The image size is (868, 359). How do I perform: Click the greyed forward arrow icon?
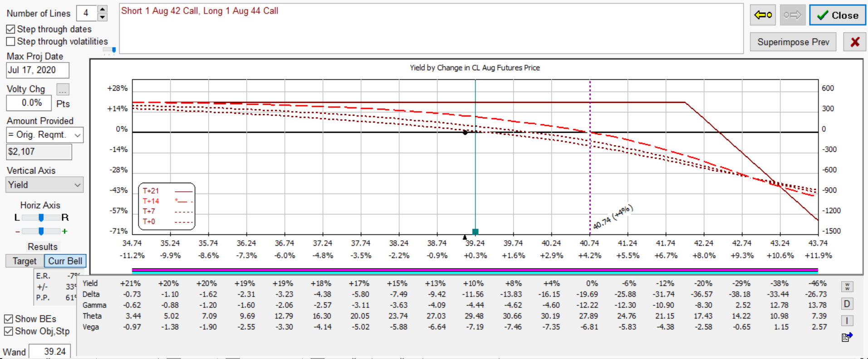(793, 15)
